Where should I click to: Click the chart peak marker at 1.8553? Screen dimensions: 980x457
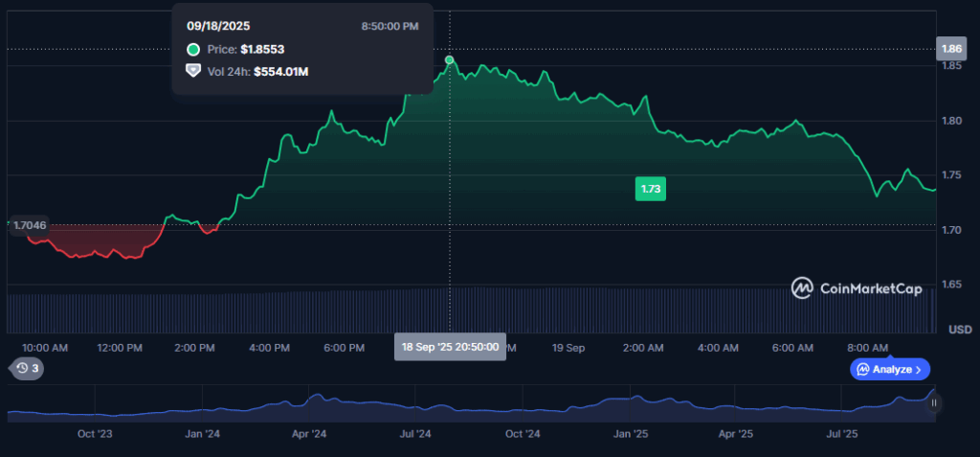450,60
